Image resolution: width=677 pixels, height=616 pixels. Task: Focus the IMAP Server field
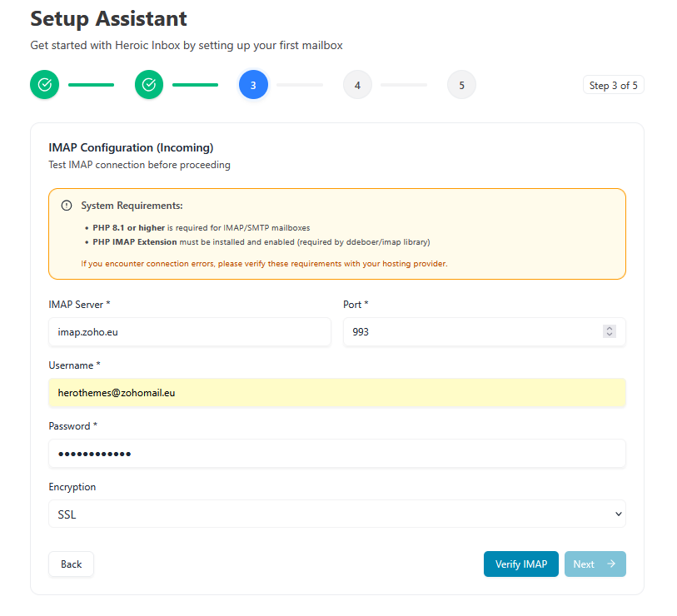click(189, 331)
